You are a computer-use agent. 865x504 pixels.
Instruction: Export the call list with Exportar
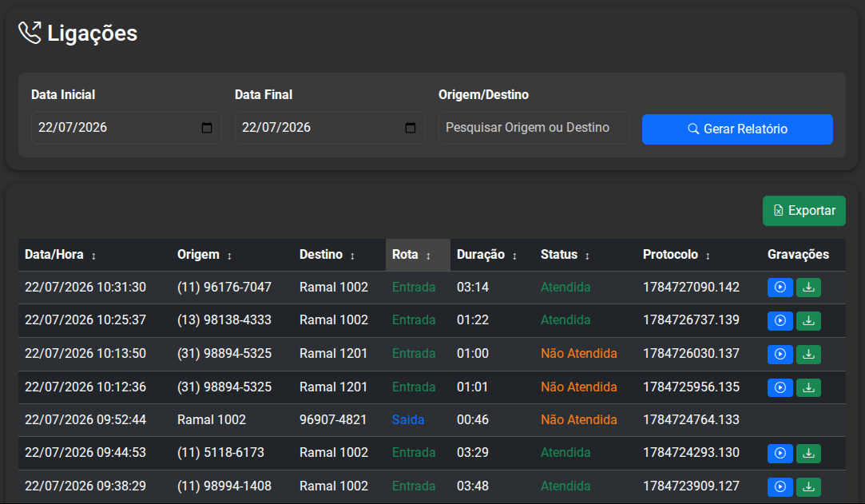click(804, 211)
